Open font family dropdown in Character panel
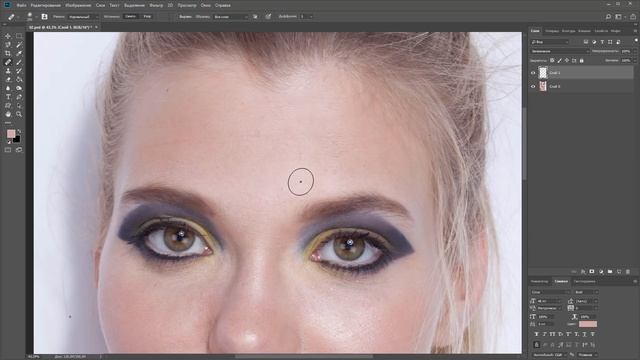 (550, 292)
